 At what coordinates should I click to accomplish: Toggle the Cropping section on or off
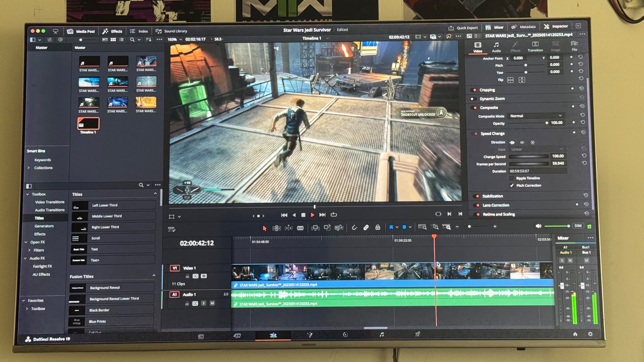tap(473, 90)
